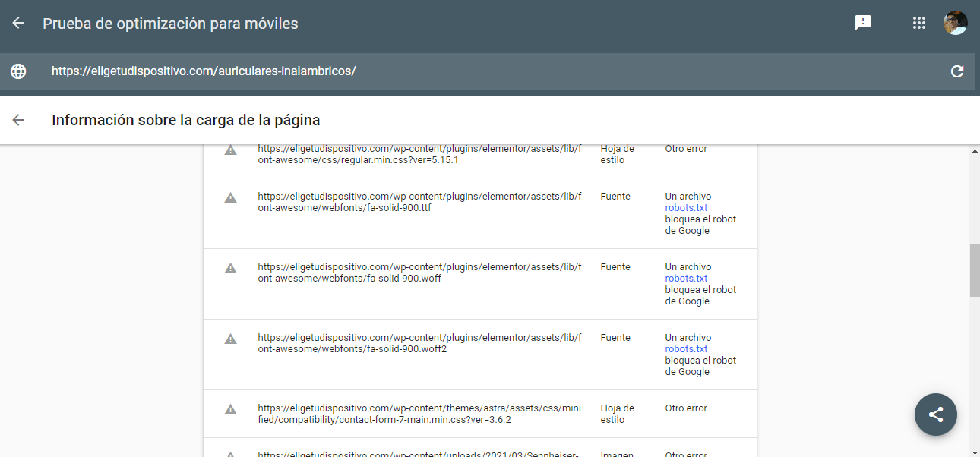Click the back arrow in top header
Screen dimensions: 980x457
pyautogui.click(x=18, y=23)
